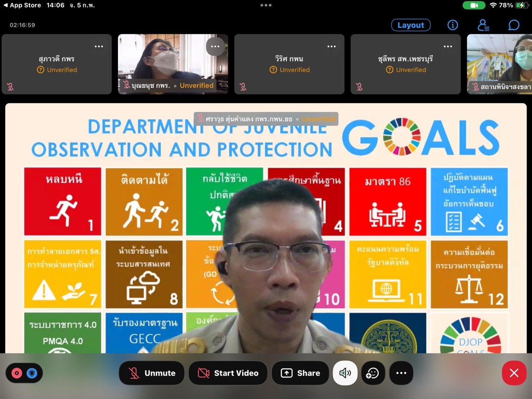This screenshot has height=399, width=532.
Task: Tap muted mic icon on ชุลีพร tile
Action: coord(359,87)
